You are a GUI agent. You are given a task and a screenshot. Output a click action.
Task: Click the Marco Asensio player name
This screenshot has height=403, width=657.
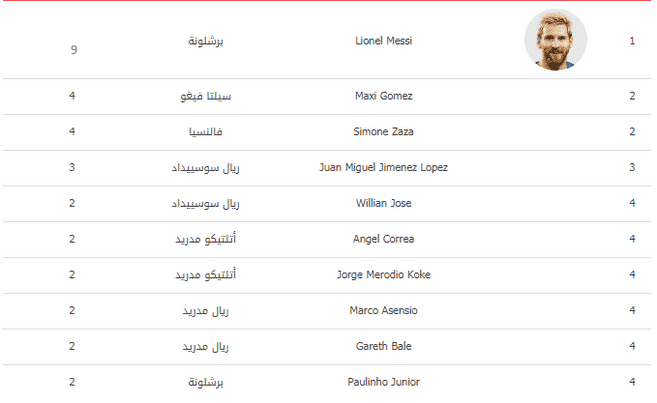pos(383,310)
